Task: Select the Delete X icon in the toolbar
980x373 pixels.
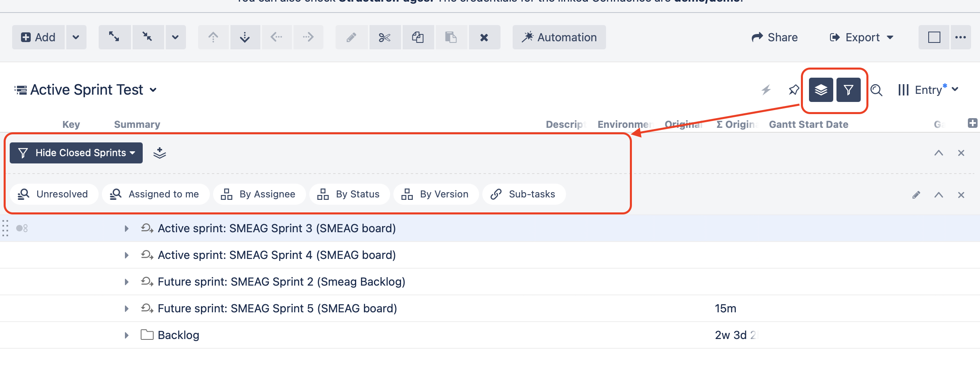Action: coord(484,37)
